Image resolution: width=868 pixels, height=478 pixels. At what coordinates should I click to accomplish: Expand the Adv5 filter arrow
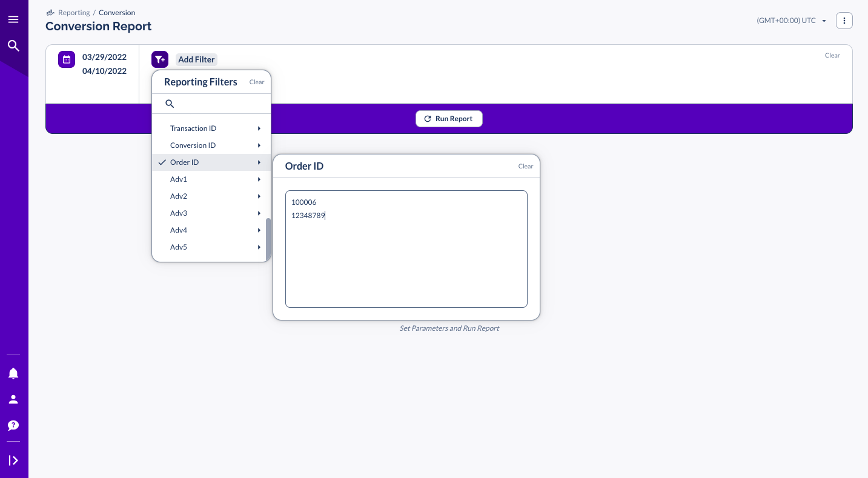tap(259, 247)
